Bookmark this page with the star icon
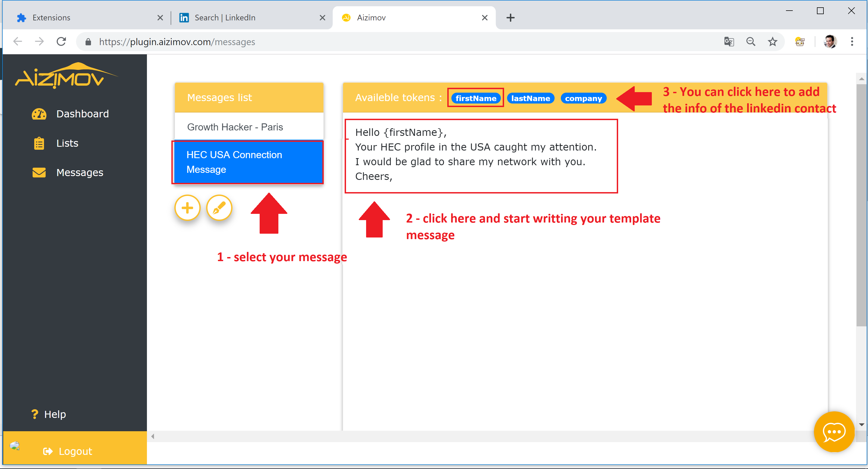 773,42
